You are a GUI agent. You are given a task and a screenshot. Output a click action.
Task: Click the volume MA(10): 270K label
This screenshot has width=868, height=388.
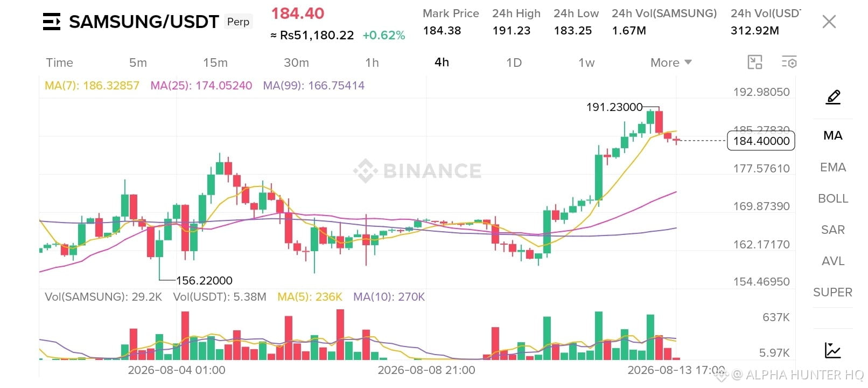tap(389, 297)
